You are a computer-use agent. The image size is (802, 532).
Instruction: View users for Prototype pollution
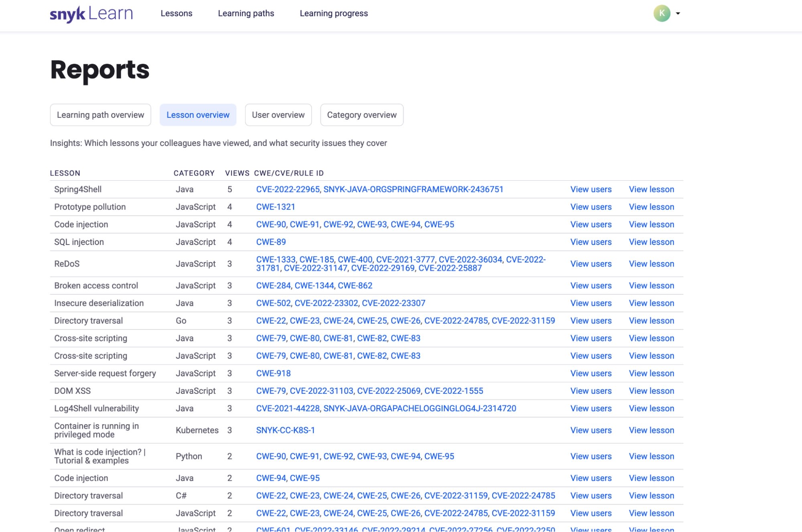tap(591, 207)
